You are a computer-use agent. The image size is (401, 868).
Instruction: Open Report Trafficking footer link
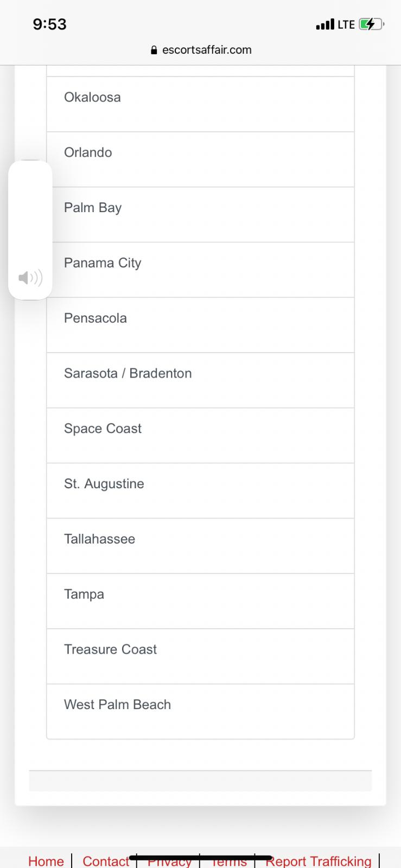[319, 861]
